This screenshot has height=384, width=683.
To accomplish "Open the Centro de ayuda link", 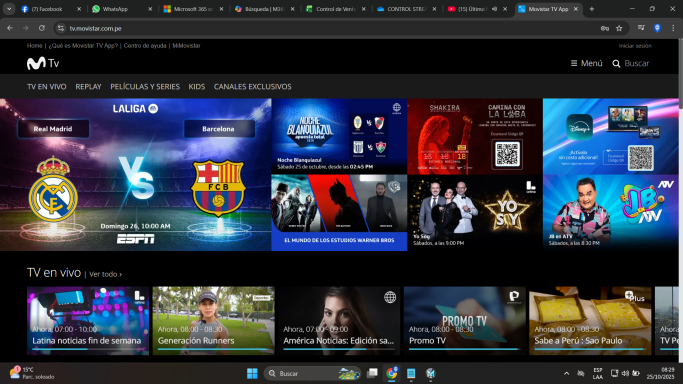I will pyautogui.click(x=145, y=46).
